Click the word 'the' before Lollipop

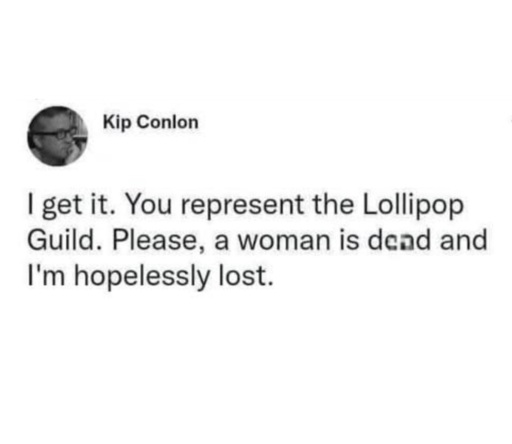[x=333, y=205]
